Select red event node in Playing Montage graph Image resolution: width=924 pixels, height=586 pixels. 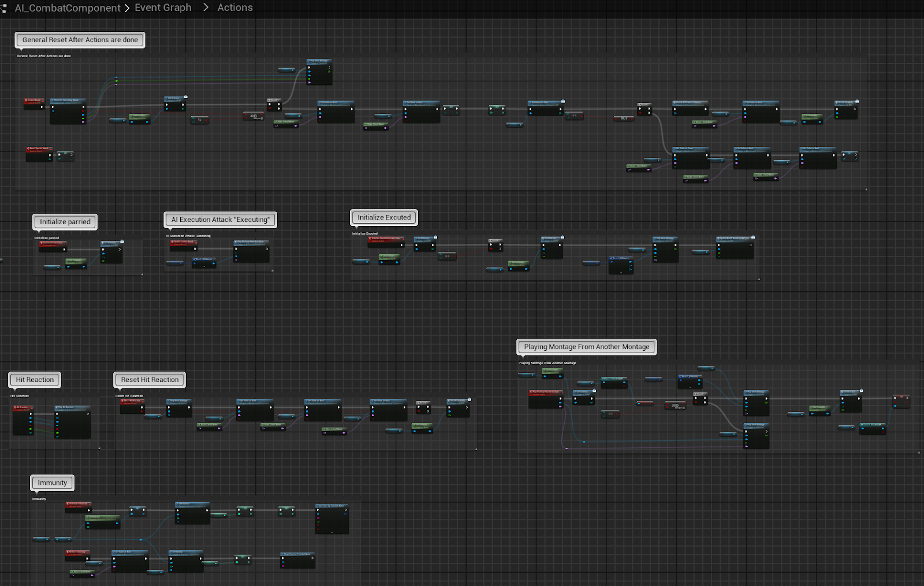[545, 399]
